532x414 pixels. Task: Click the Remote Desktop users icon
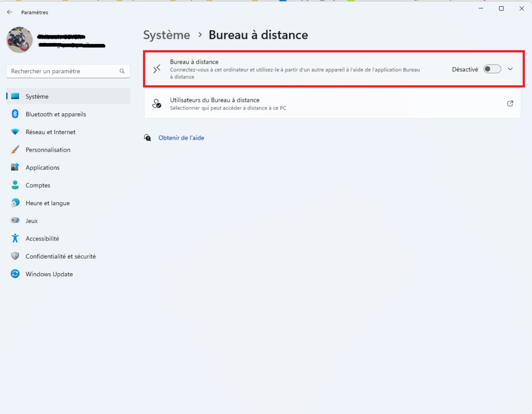coord(156,103)
